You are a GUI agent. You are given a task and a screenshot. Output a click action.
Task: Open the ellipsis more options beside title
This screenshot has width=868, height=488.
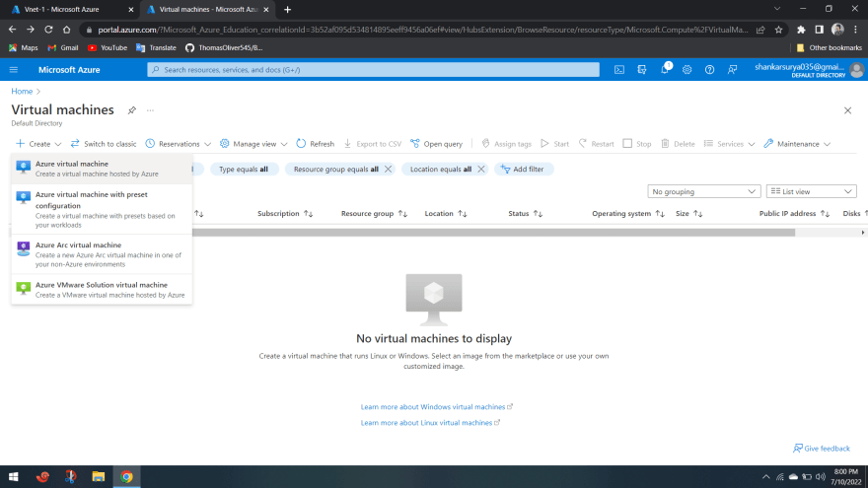point(150,110)
